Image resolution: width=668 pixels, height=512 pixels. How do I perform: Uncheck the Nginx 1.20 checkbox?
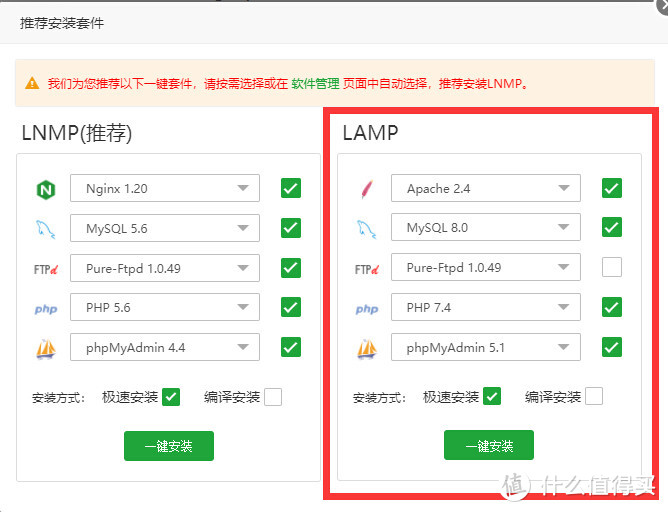291,188
